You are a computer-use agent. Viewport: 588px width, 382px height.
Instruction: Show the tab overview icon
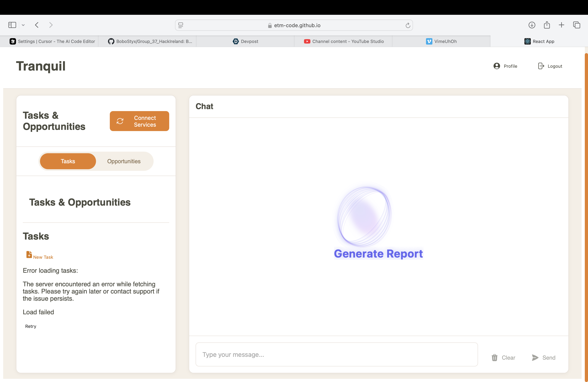point(577,25)
